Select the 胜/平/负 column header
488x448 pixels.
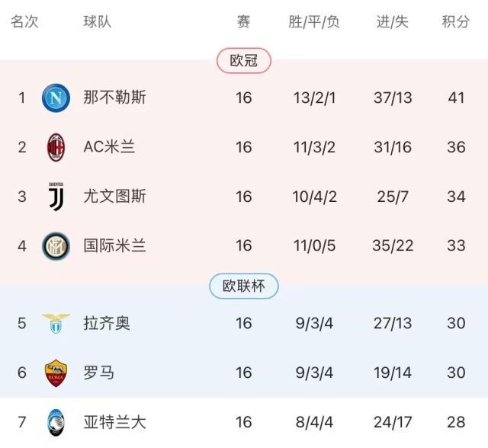(314, 22)
